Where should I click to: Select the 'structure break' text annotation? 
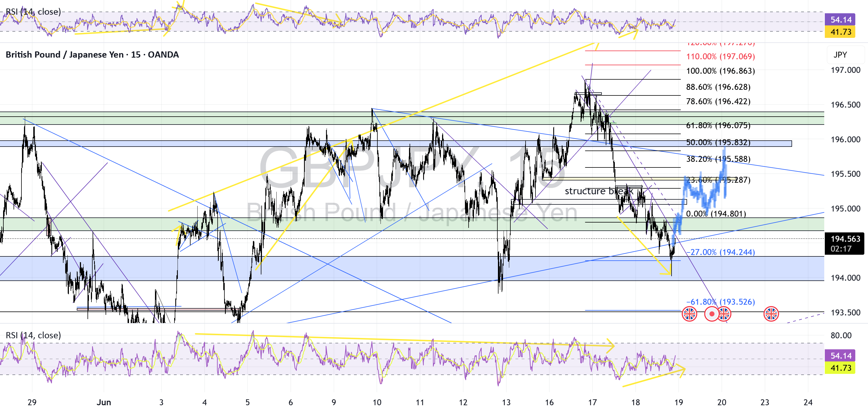(599, 191)
